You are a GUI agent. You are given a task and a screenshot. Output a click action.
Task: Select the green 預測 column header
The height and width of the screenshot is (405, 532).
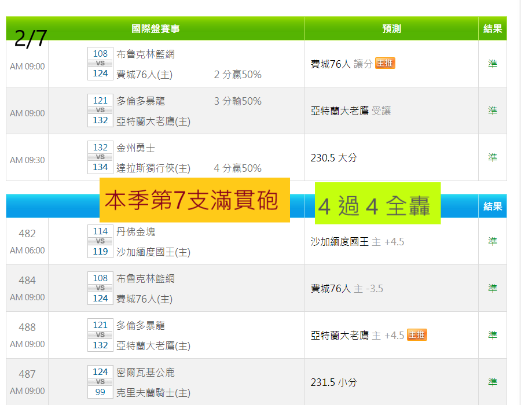coord(391,28)
